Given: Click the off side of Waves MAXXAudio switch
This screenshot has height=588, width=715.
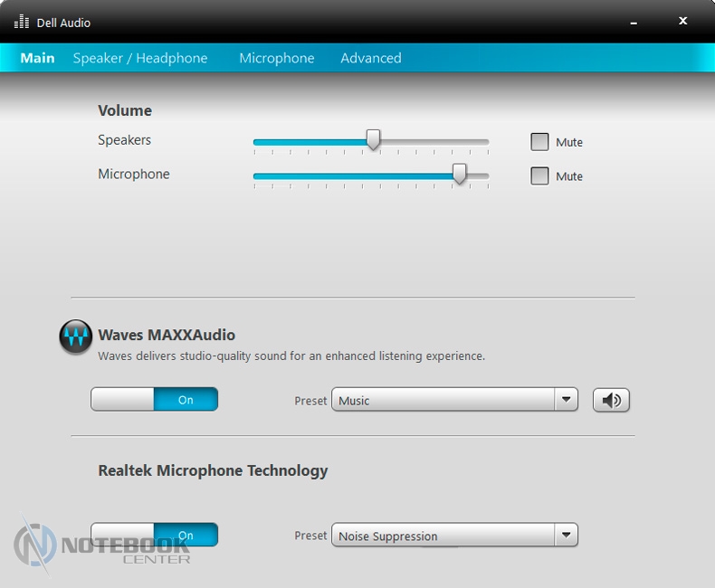Looking at the screenshot, I should pyautogui.click(x=123, y=400).
